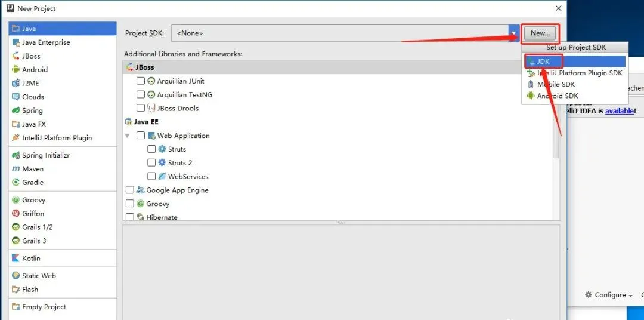Collapse the Web Application tree node

(128, 136)
